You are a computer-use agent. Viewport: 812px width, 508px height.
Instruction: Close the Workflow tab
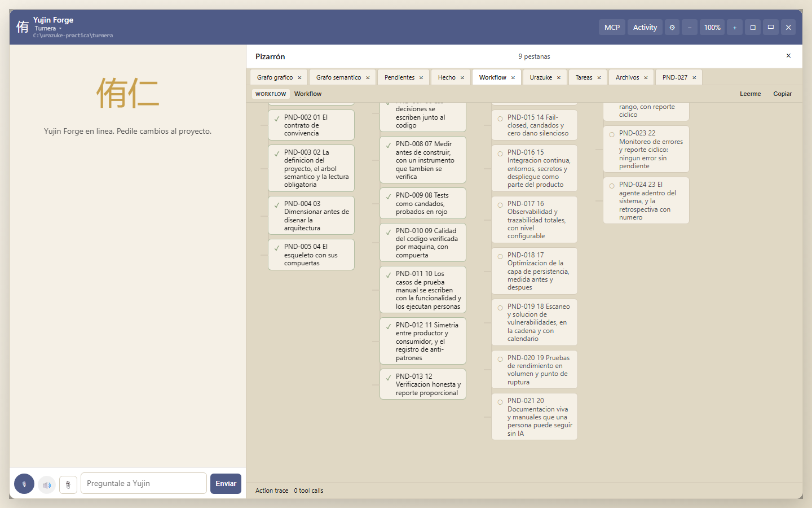(513, 78)
